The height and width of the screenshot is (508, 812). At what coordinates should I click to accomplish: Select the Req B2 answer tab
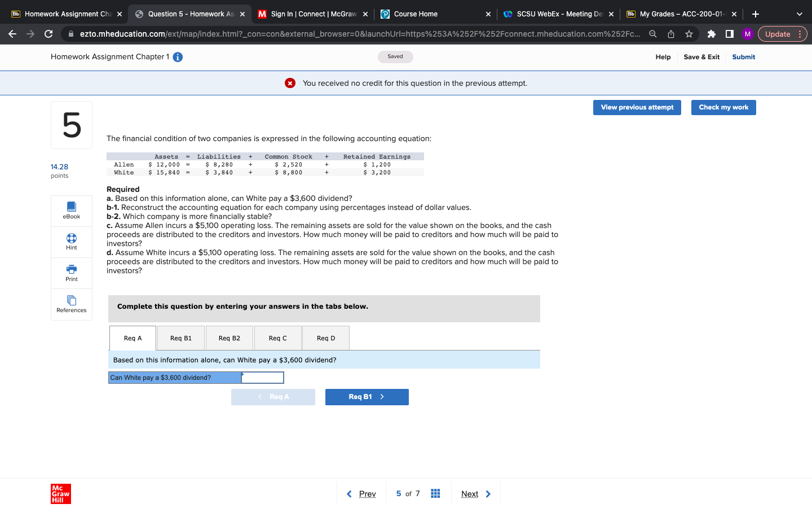tap(230, 338)
